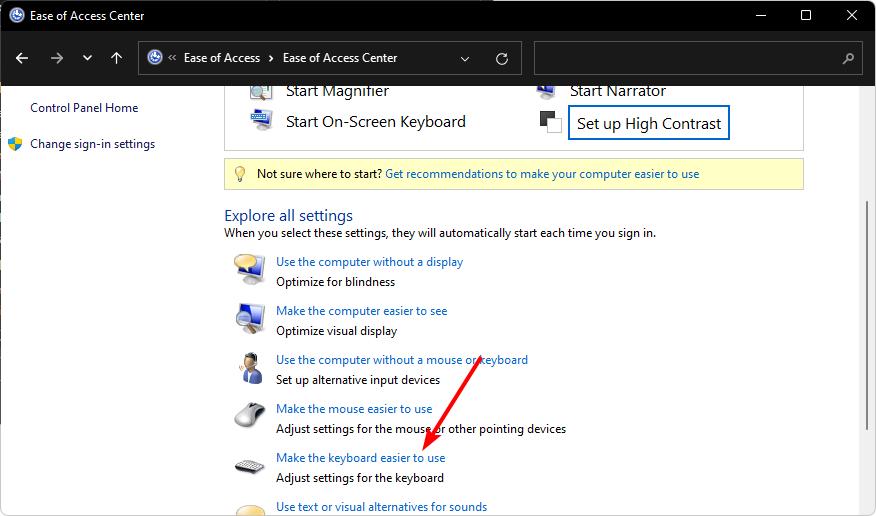Click Adjust settings for the mouse text
Viewport: 876px width, 516px height.
(x=421, y=429)
